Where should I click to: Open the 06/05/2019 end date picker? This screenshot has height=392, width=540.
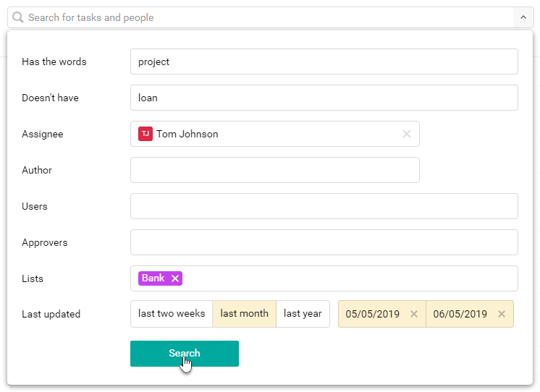point(460,314)
